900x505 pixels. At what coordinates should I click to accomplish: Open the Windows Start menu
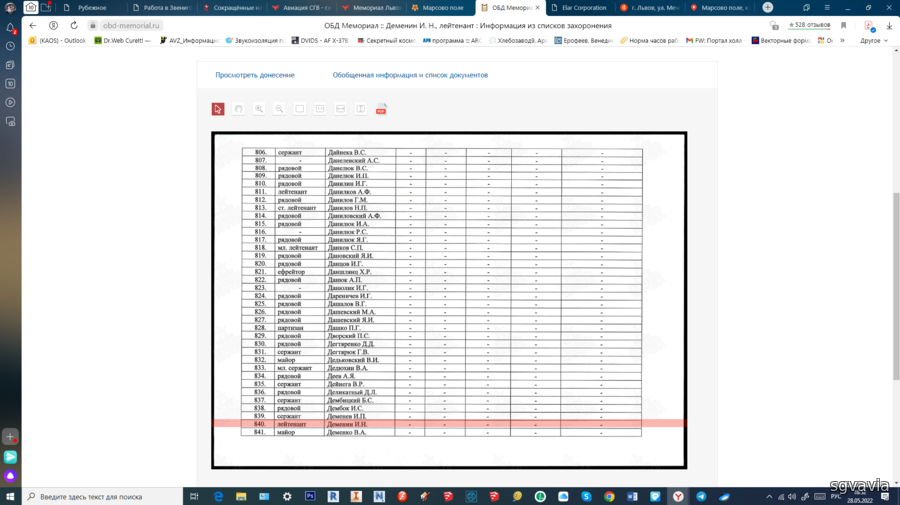click(10, 496)
